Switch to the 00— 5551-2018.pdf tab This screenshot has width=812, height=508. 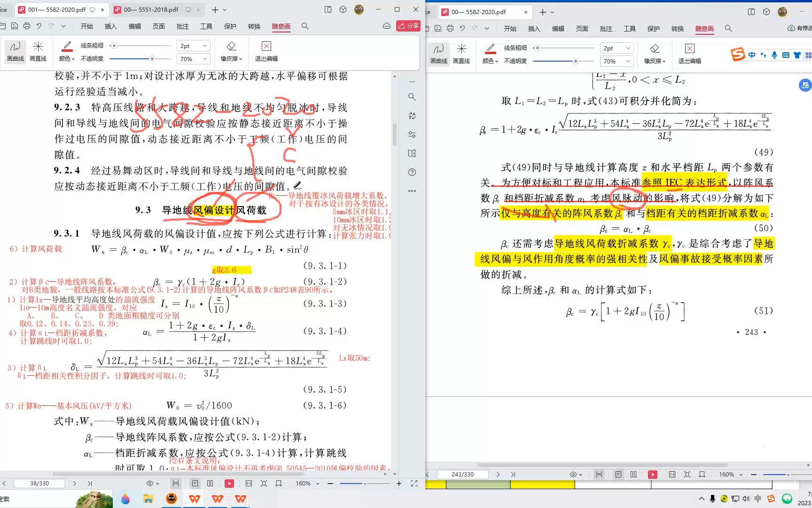tap(151, 9)
